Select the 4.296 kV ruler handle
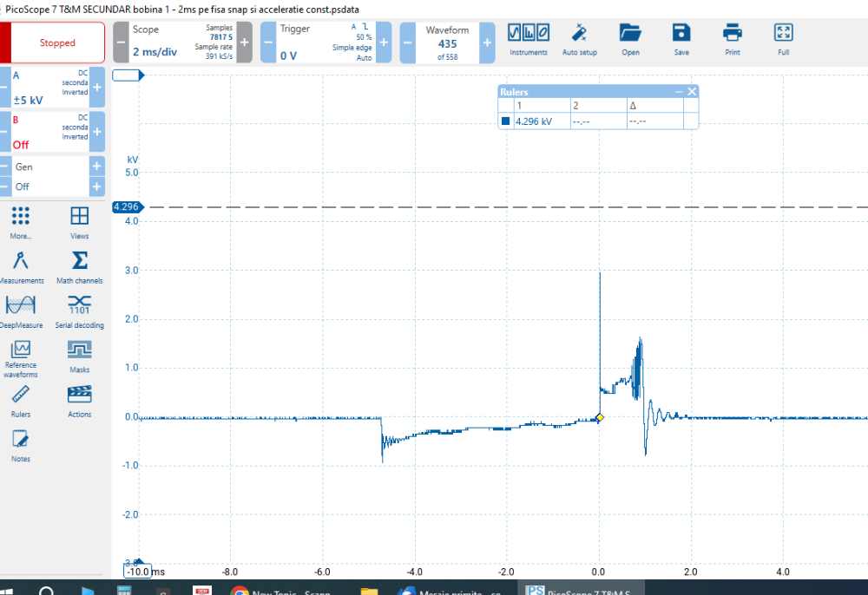The width and height of the screenshot is (868, 595). coord(127,207)
